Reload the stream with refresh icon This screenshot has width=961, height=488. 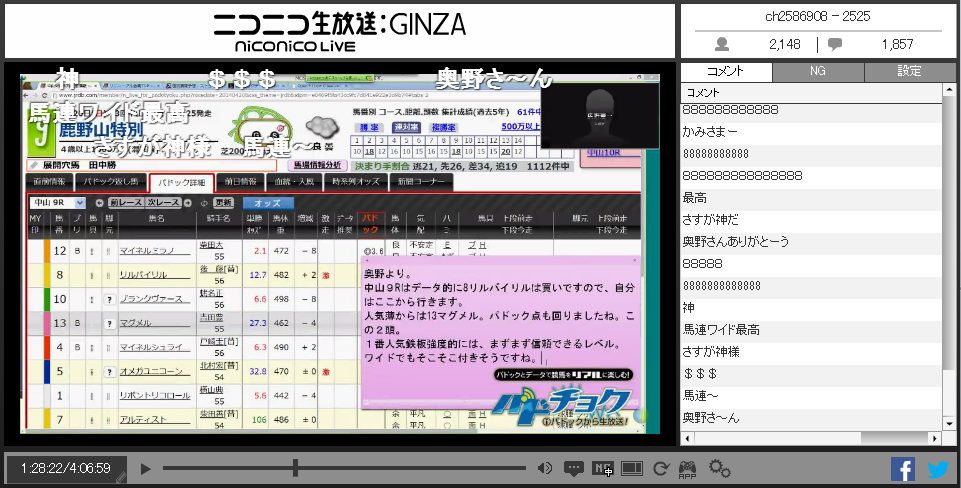point(660,469)
